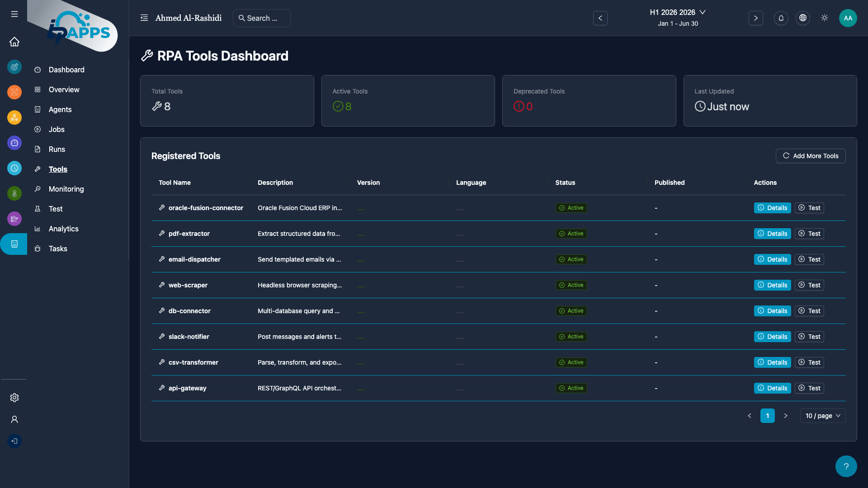868x488 pixels.
Task: Click the user profile icon above logout
Action: [14, 419]
